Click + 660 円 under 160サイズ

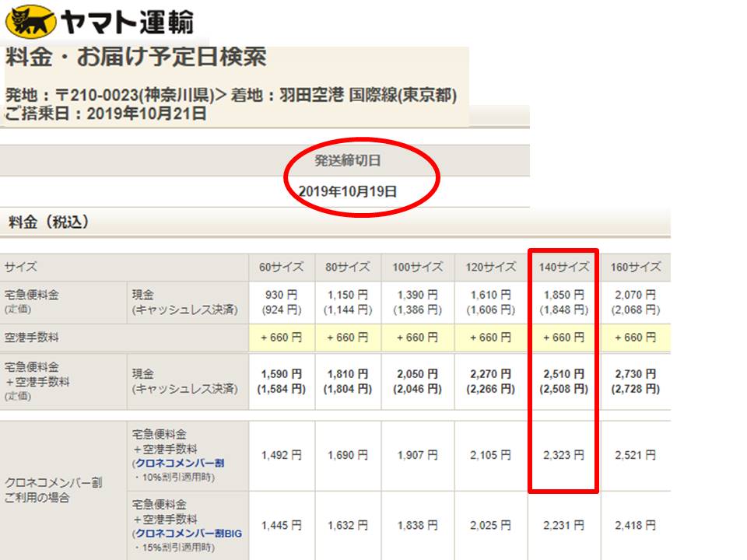click(x=636, y=338)
